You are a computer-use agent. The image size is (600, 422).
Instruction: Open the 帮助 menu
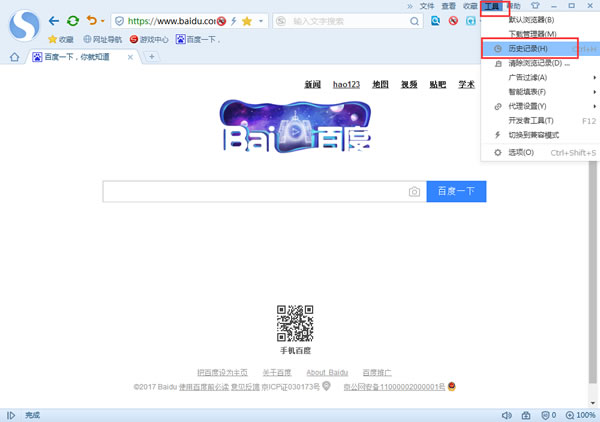coord(515,6)
